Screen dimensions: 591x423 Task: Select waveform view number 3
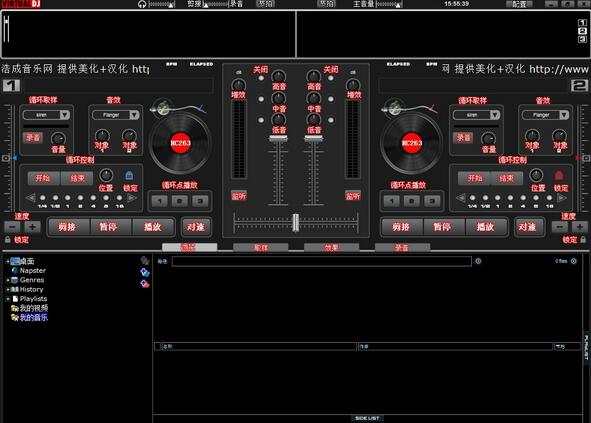tap(582, 39)
